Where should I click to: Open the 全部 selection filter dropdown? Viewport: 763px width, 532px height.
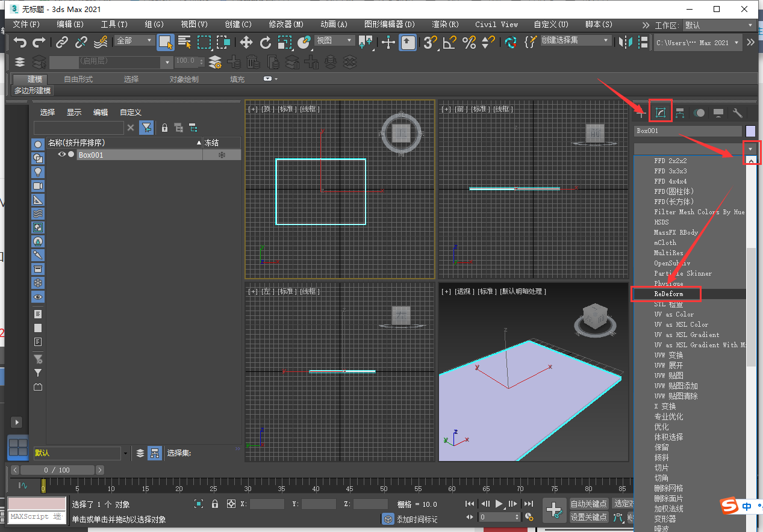[135, 40]
